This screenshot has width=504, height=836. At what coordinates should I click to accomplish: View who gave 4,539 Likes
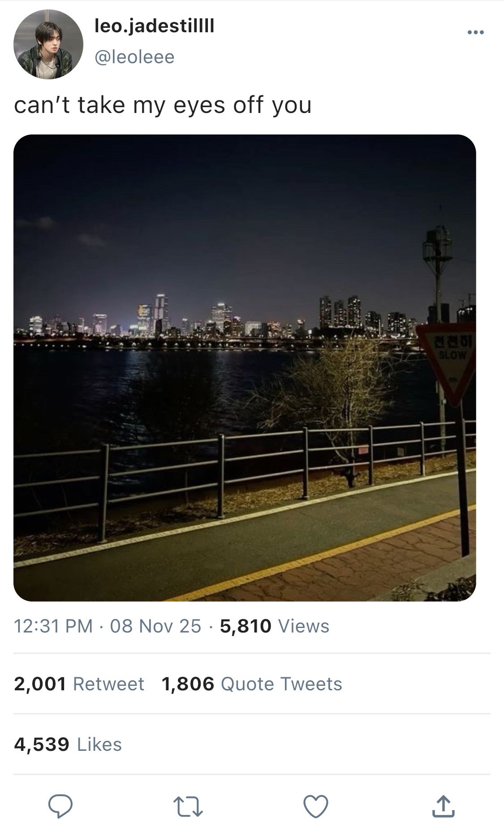[68, 745]
